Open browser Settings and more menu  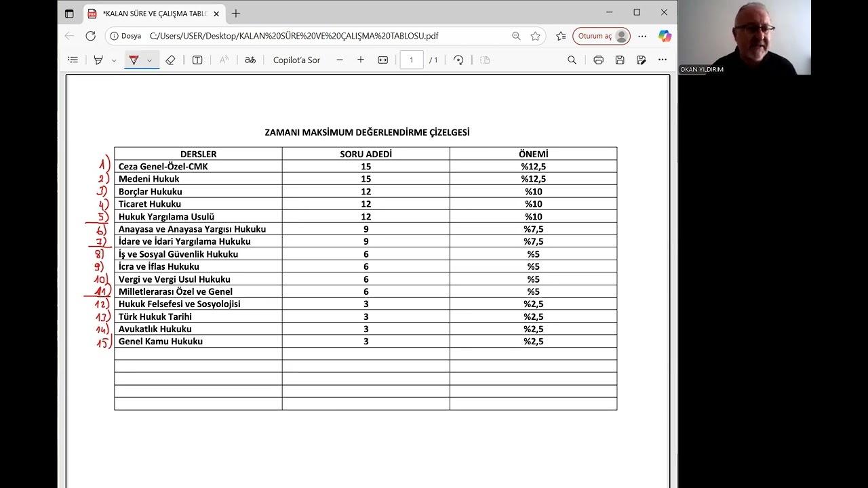(642, 36)
